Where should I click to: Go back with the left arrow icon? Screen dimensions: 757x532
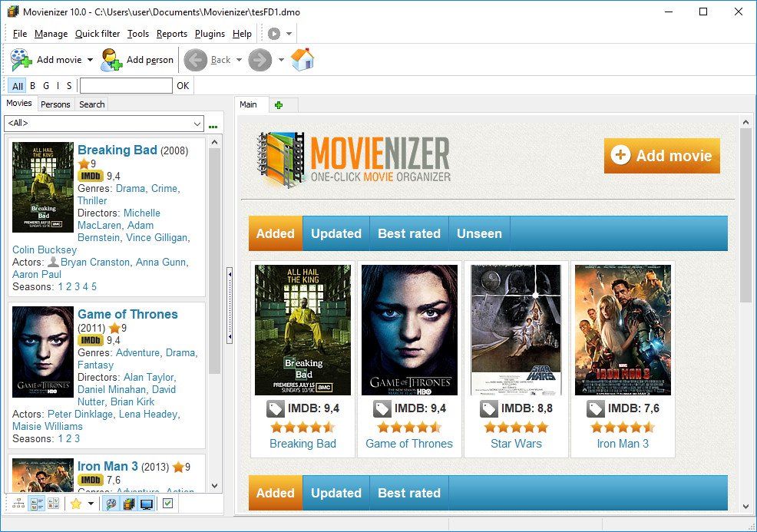tap(196, 60)
